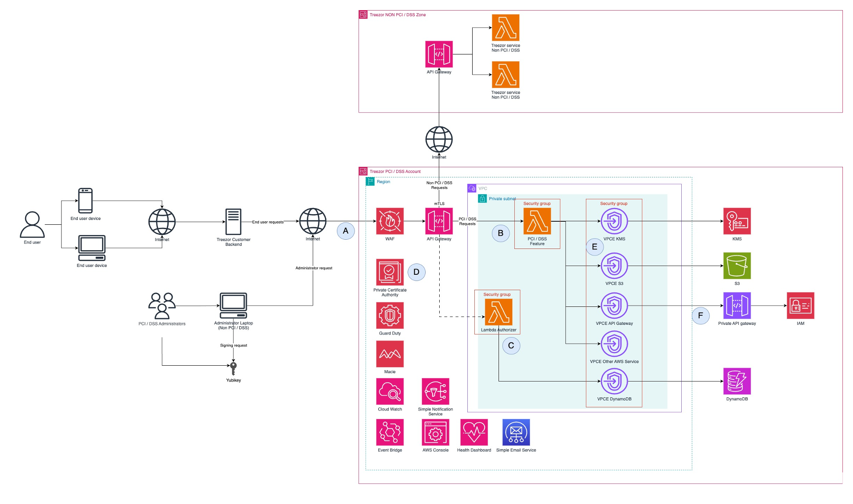Select the Event Bridge icon

pyautogui.click(x=390, y=432)
